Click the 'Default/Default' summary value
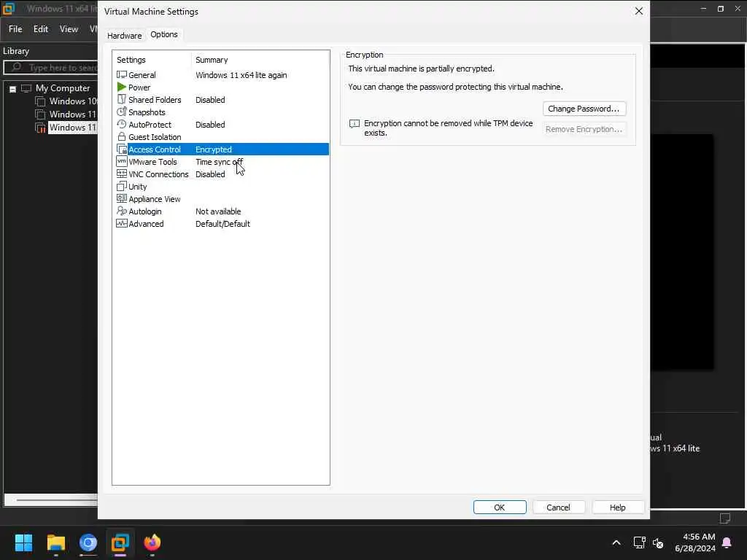 point(222,224)
